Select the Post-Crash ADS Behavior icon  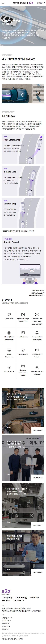(37, 350)
